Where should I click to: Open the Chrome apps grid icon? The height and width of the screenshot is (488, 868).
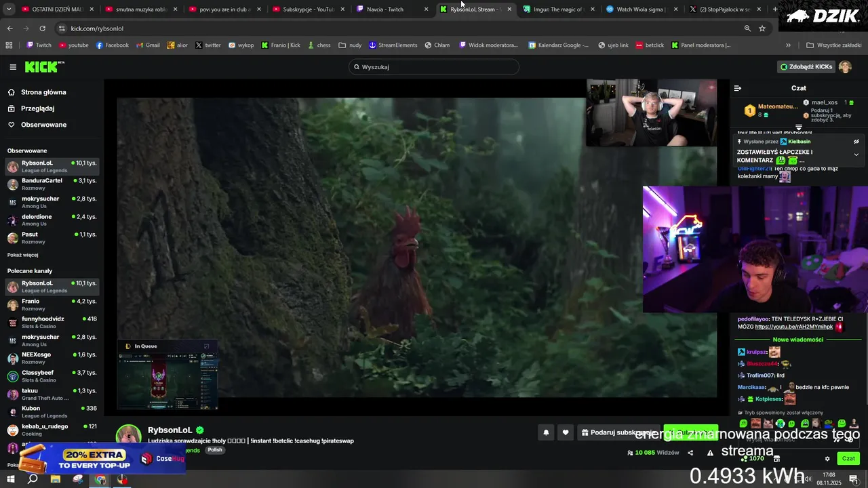pyautogui.click(x=9, y=45)
